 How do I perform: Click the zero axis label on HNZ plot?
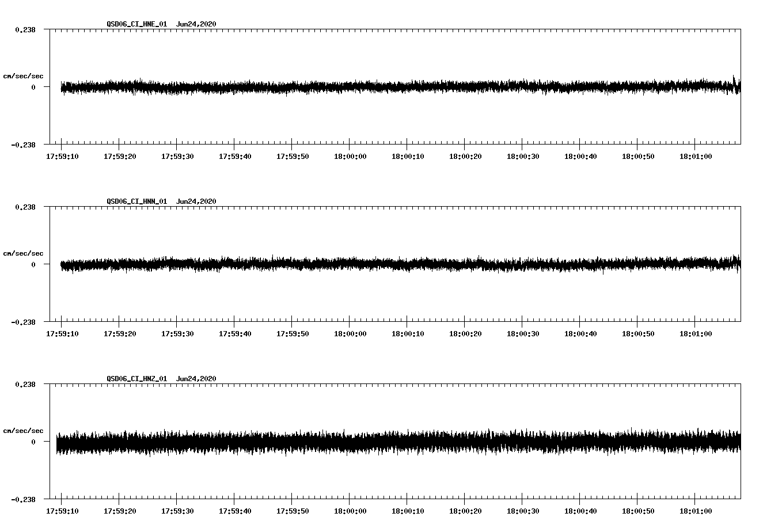click(x=33, y=442)
